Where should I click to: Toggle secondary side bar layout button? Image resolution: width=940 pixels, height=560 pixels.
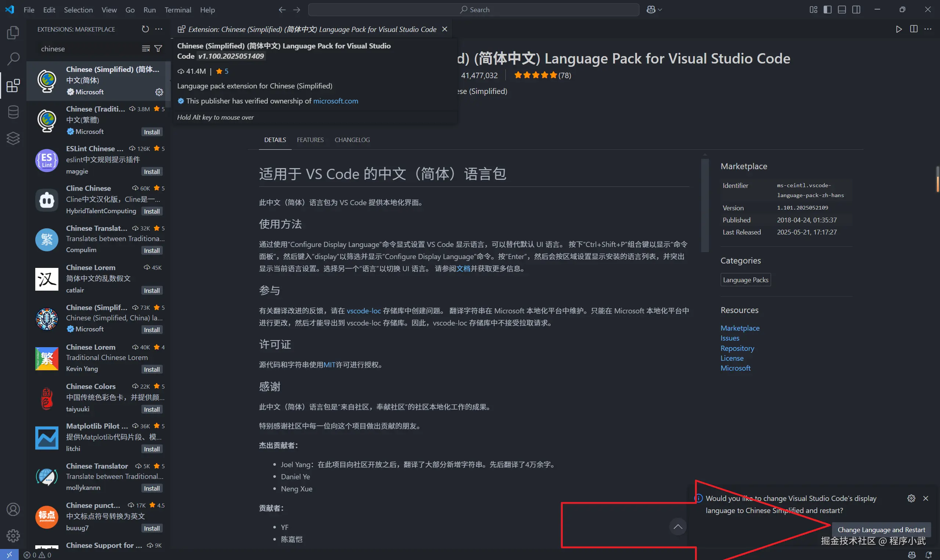[x=856, y=10]
